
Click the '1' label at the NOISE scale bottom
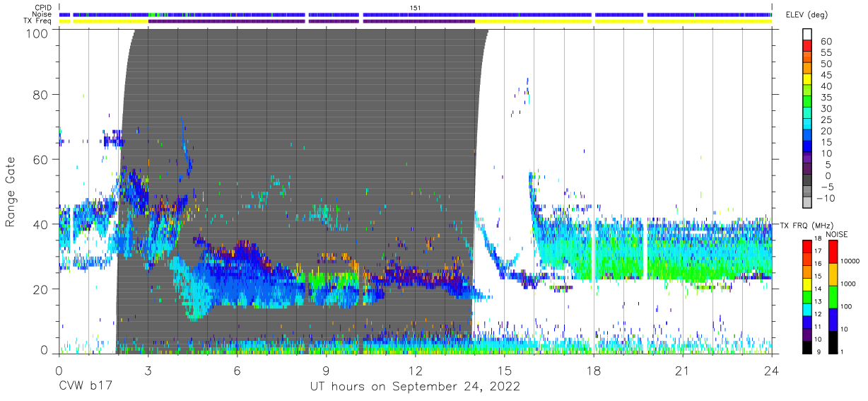(x=842, y=351)
